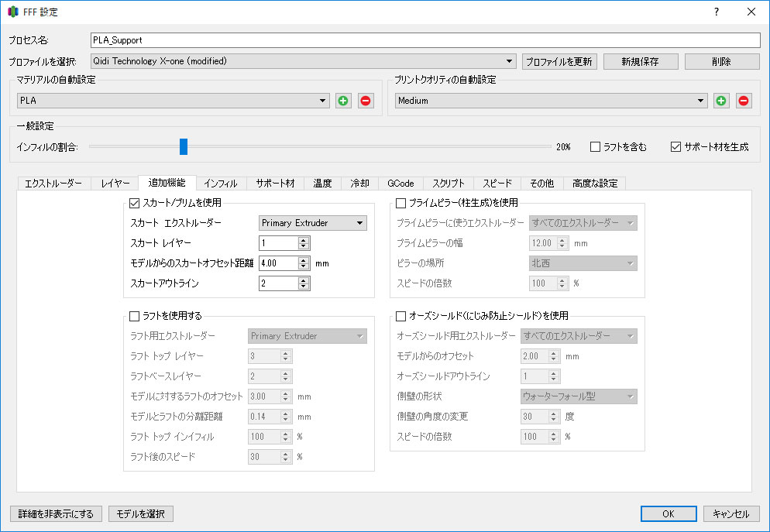770x532 pixels.
Task: Open the プロファイルを選択 dropdown
Action: point(303,61)
